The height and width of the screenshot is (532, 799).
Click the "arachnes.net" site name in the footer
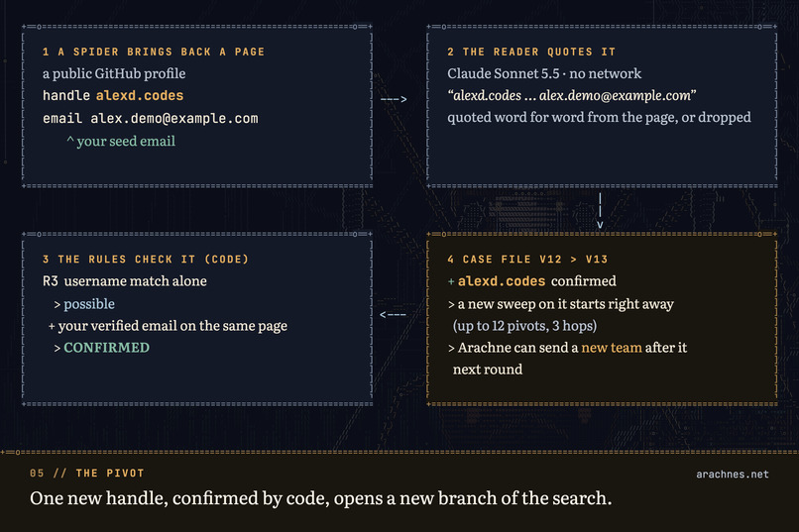733,475
